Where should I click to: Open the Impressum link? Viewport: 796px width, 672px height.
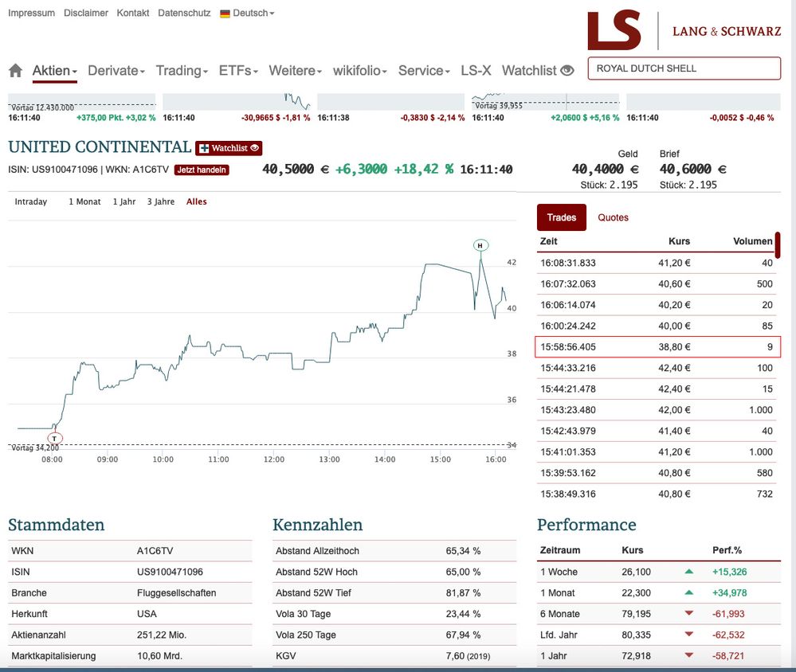31,14
